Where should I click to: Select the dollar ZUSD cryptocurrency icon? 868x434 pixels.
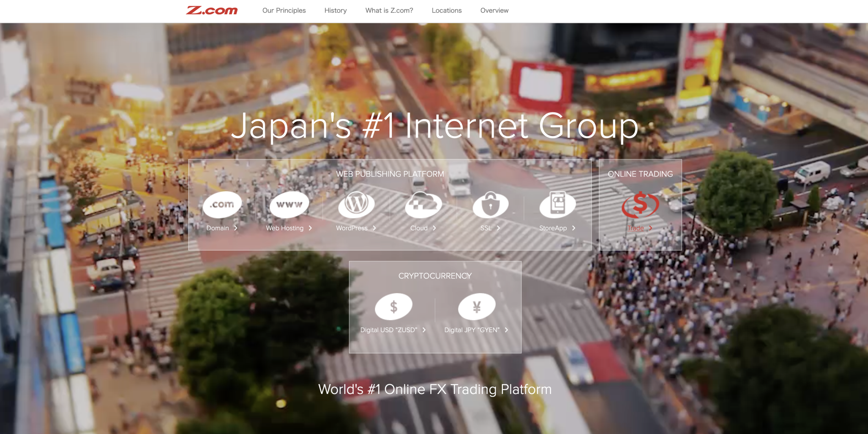click(393, 307)
